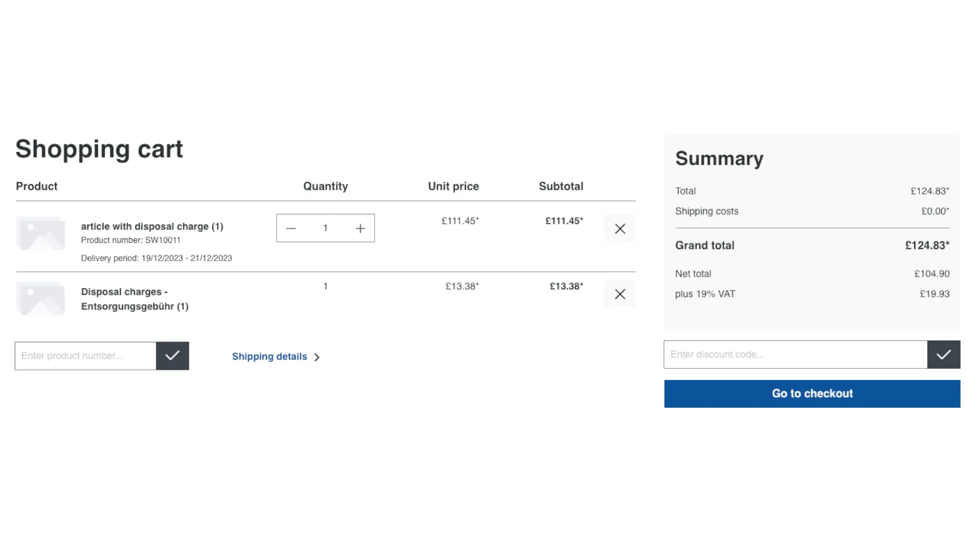Click the Enter discount code field
Image resolution: width=980 pixels, height=551 pixels.
click(x=795, y=355)
